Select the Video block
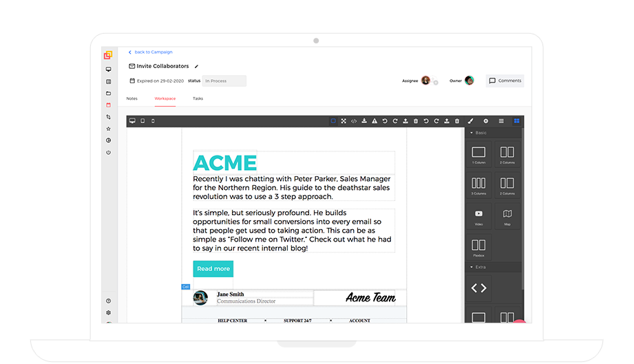Image resolution: width=634 pixels, height=364 pixels. [478, 216]
